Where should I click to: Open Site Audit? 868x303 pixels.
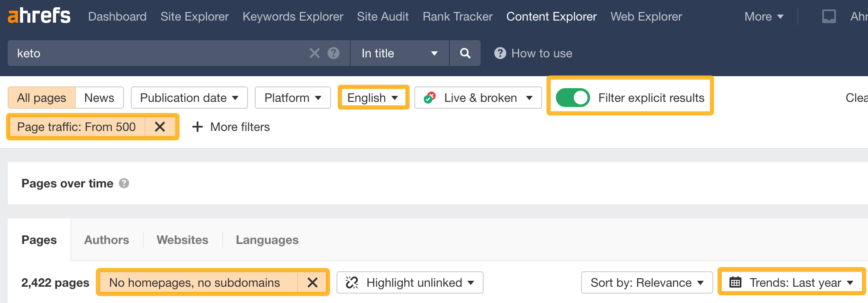[x=383, y=16]
